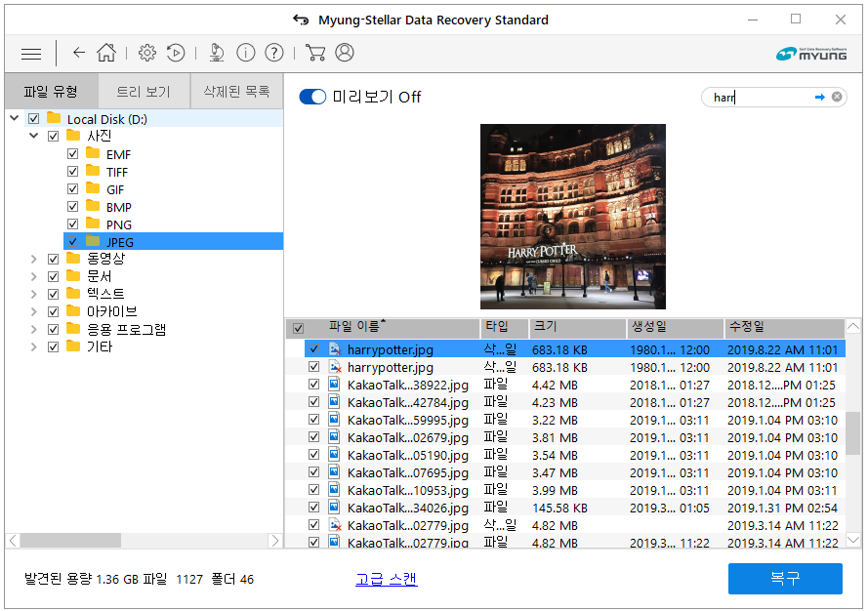Select the PNG folder

(x=118, y=225)
